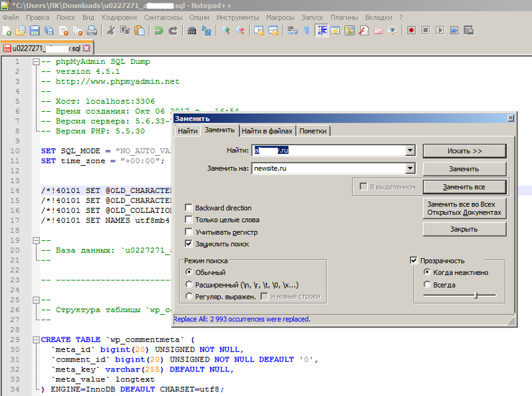Open Find with binoculars icon
This screenshot has height=396, width=532.
[192, 31]
